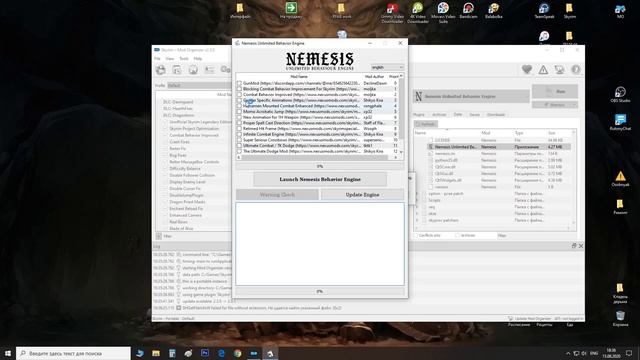The image size is (640, 360).
Task: Click the endorse heart icon
Action: click(x=527, y=70)
